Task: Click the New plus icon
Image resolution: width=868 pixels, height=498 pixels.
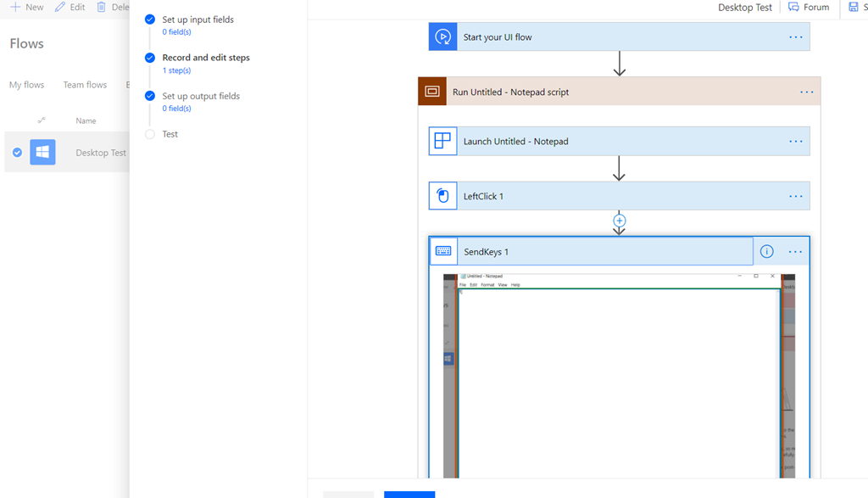Action: pos(15,7)
